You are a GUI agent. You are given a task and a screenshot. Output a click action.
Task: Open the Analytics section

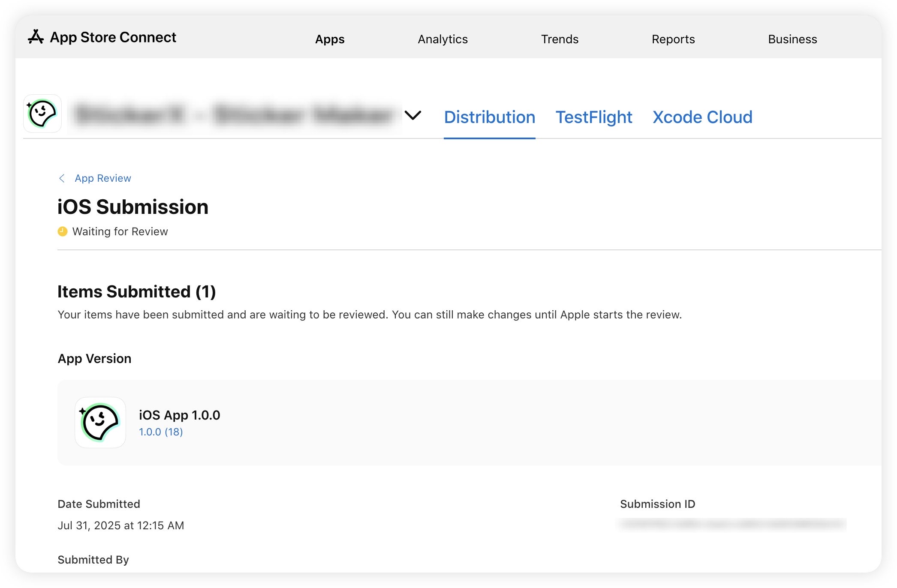coord(442,39)
